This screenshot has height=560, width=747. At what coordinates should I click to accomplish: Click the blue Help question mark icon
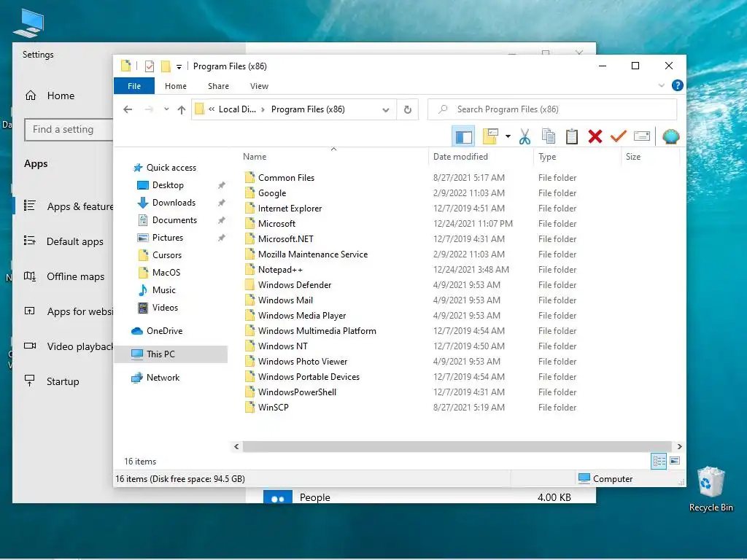[677, 86]
